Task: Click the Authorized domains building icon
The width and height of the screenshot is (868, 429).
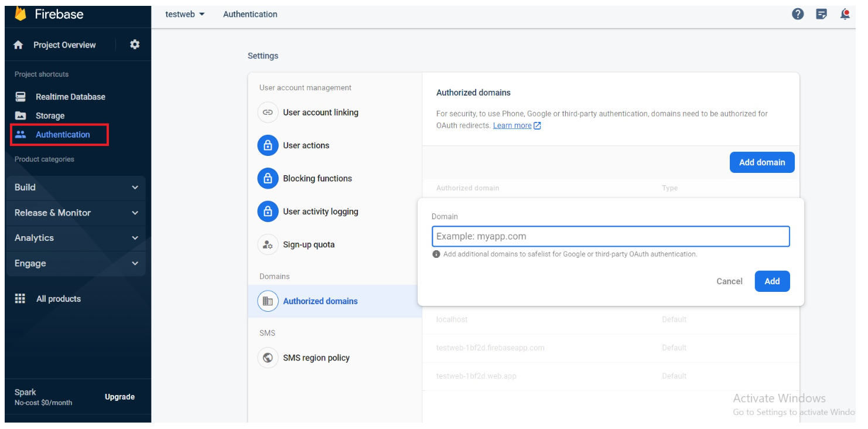Action: tap(268, 301)
